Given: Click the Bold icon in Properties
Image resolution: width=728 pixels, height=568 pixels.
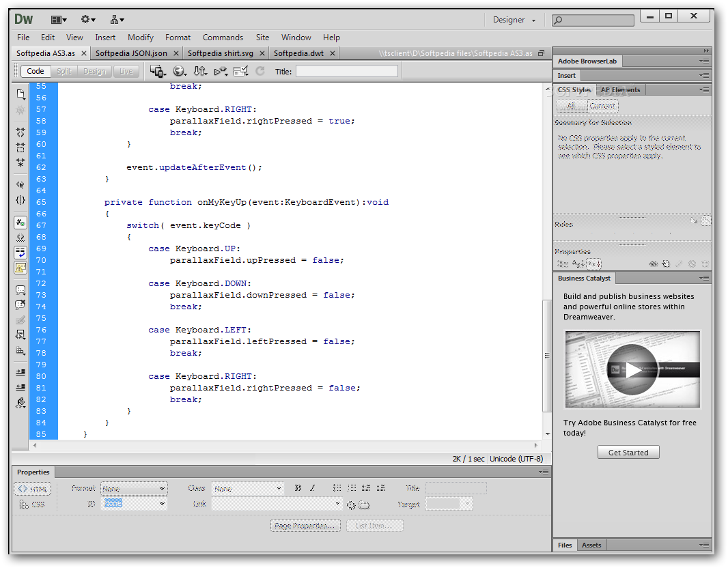Looking at the screenshot, I should point(298,488).
